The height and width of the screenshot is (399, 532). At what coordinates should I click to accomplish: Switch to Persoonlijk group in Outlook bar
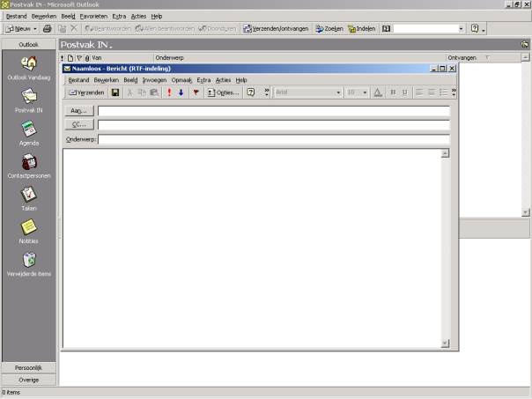(x=29, y=368)
